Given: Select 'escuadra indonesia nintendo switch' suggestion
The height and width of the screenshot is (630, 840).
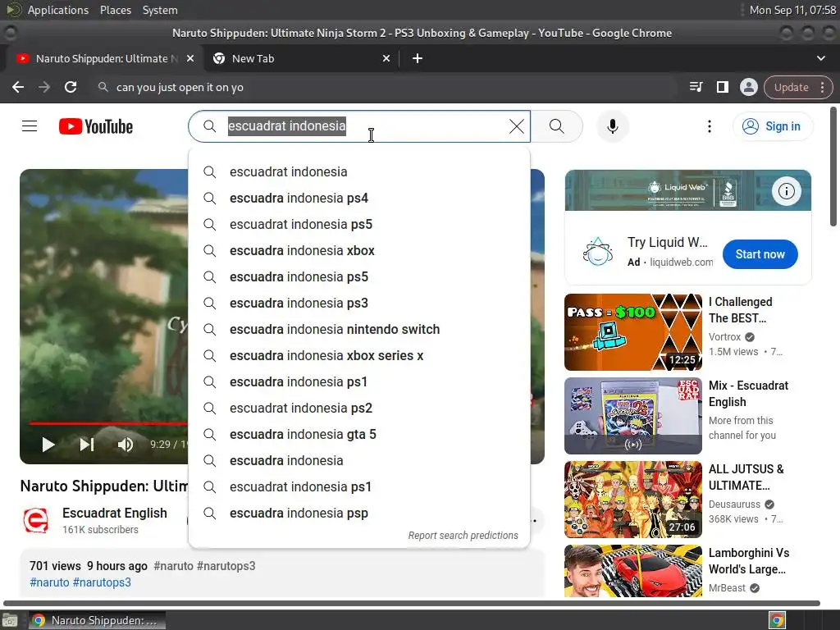Looking at the screenshot, I should 359,330.
